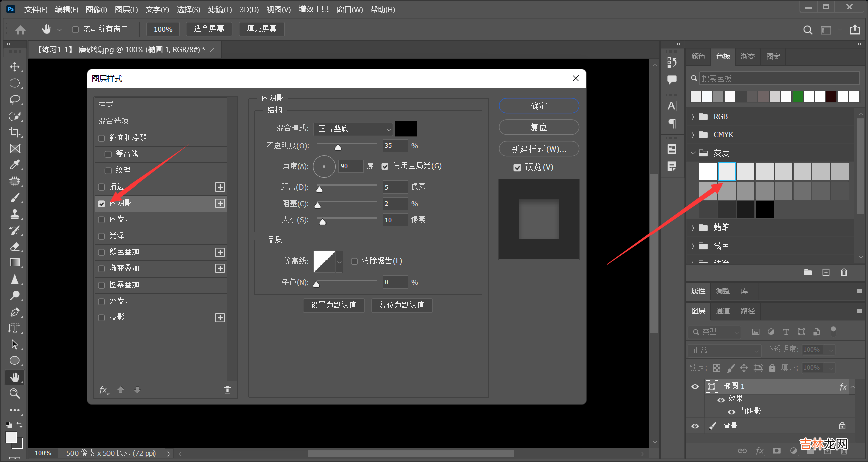This screenshot has width=868, height=462.
Task: Select the Brush tool
Action: (x=15, y=198)
